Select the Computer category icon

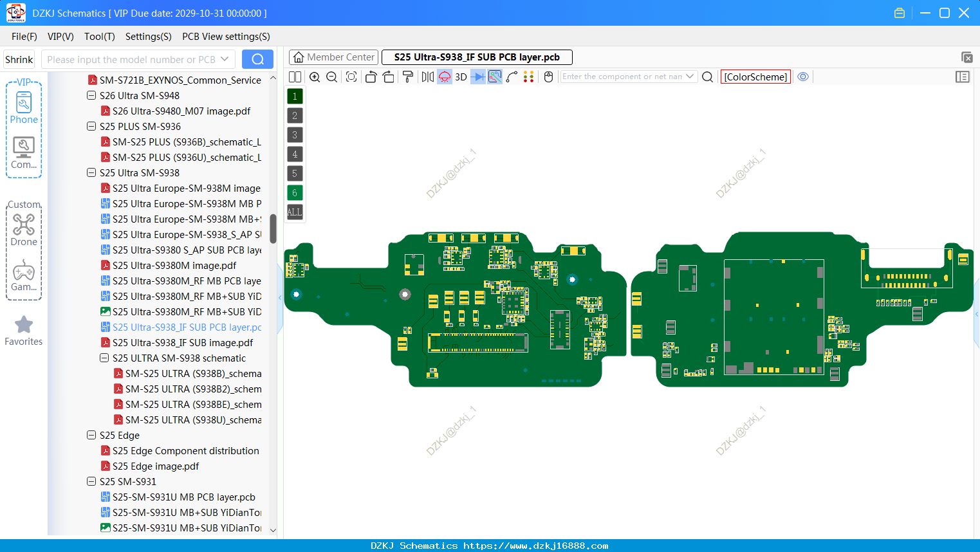(24, 153)
